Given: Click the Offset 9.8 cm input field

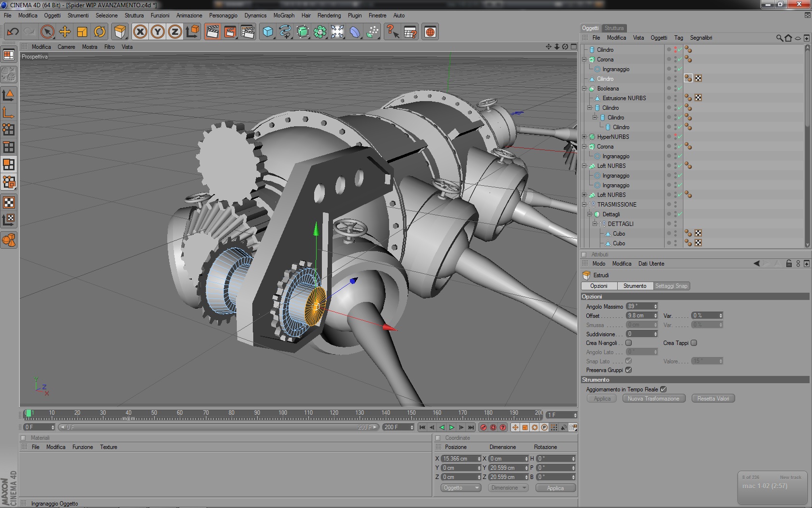Looking at the screenshot, I should [642, 315].
